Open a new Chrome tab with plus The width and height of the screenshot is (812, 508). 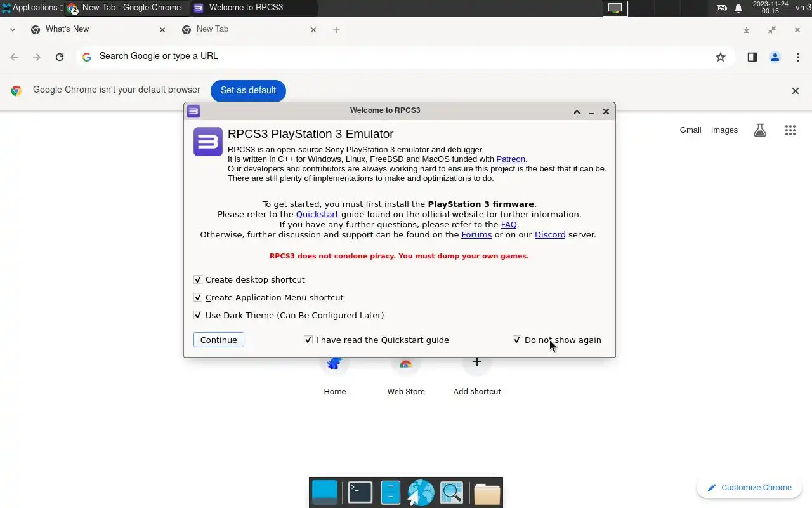[x=336, y=30]
